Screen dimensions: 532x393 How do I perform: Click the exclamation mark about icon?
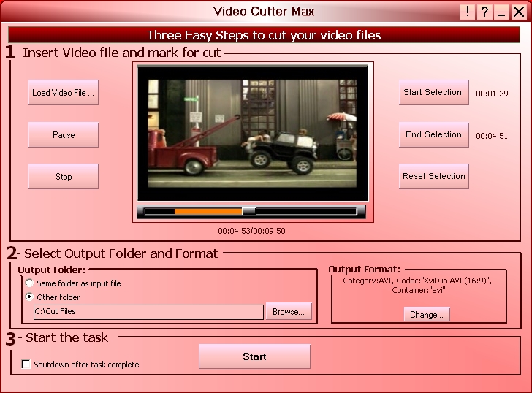(x=467, y=12)
